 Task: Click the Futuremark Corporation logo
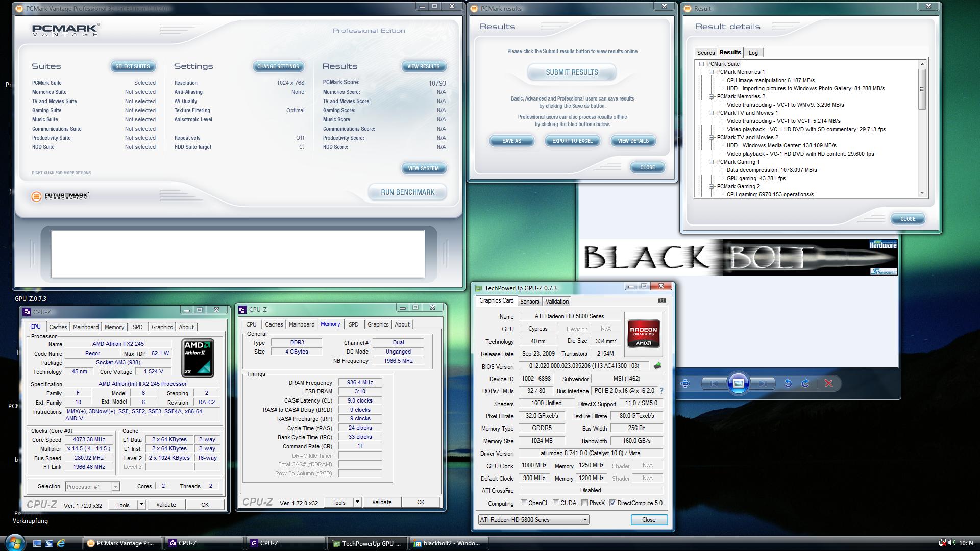60,196
